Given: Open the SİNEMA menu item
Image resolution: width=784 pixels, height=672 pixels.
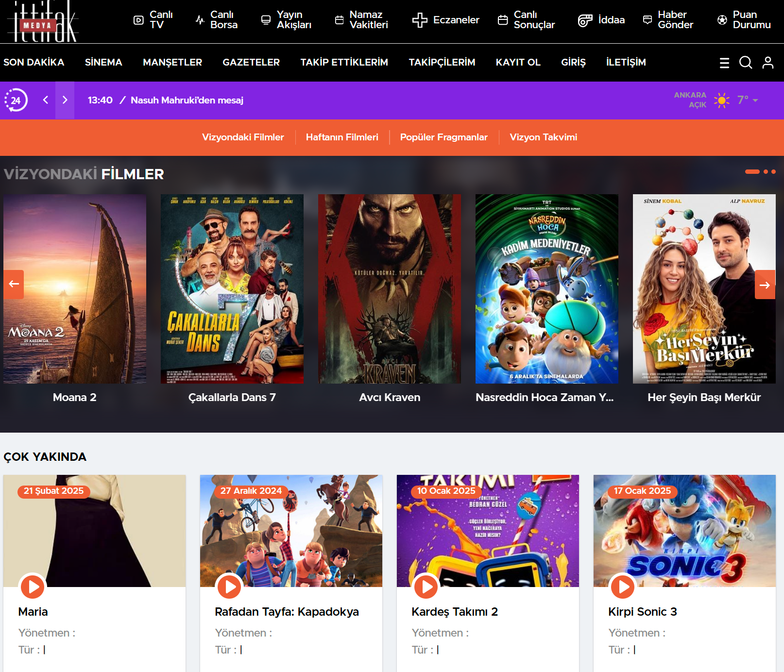Looking at the screenshot, I should [x=103, y=62].
